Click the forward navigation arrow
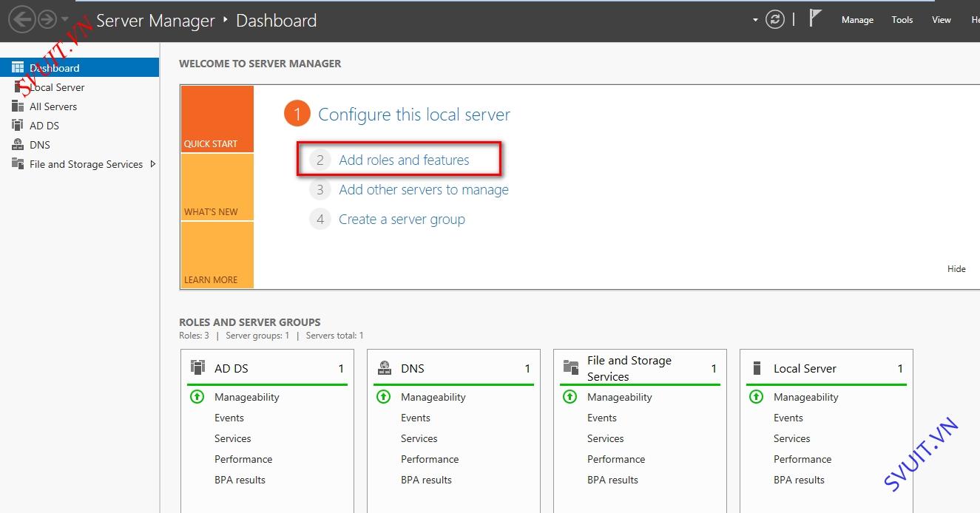 (x=47, y=19)
